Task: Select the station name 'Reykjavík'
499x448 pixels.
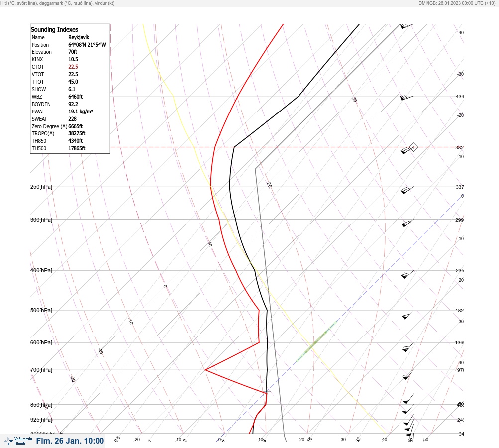Action: click(79, 37)
